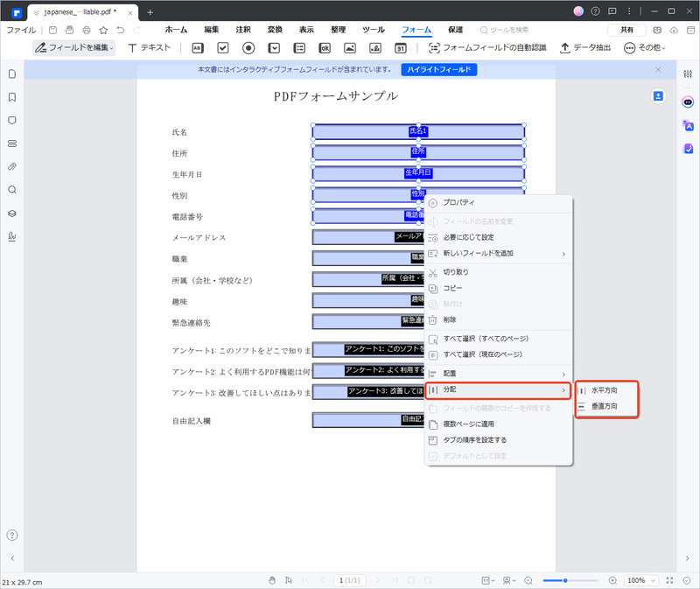The width and height of the screenshot is (700, 589).
Task: Click the 共有 share button
Action: click(626, 30)
